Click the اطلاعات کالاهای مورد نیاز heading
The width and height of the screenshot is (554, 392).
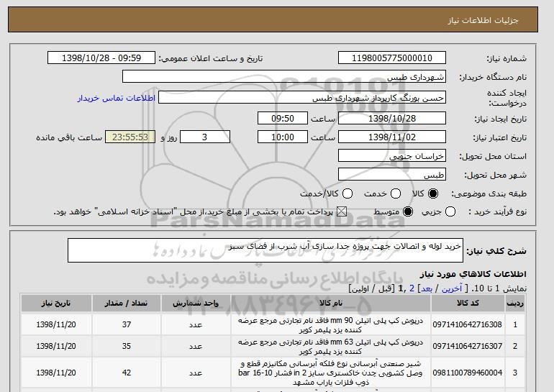[473, 274]
